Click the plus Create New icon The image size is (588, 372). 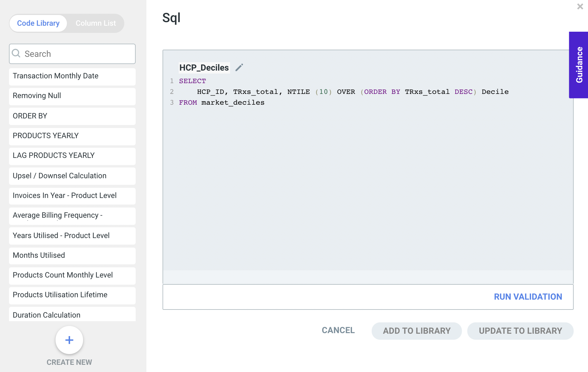click(69, 340)
